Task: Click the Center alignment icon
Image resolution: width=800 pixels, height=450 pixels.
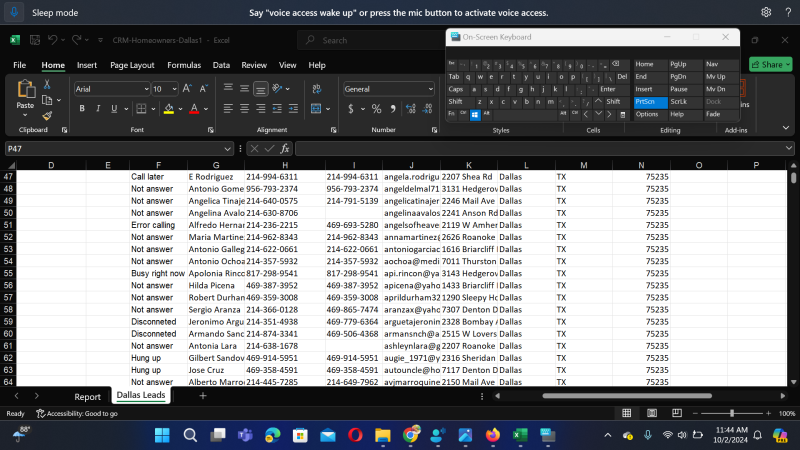Action: click(244, 109)
